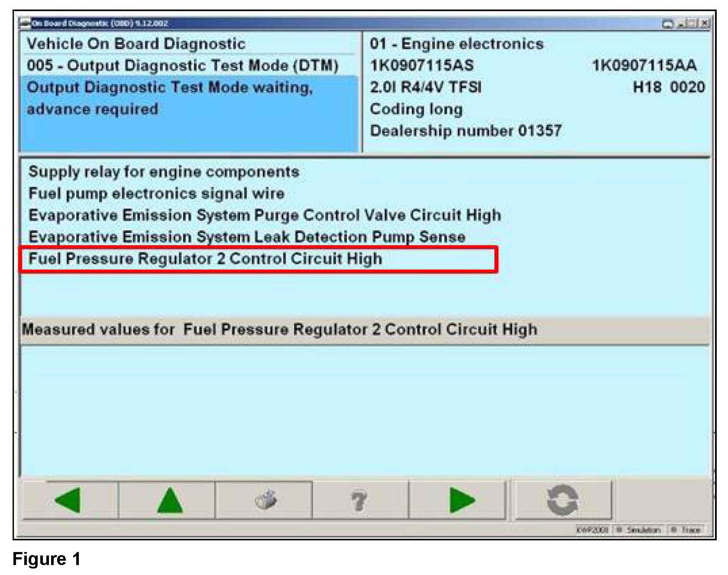728x575 pixels.
Task: Open help with the question mark button
Action: click(359, 500)
